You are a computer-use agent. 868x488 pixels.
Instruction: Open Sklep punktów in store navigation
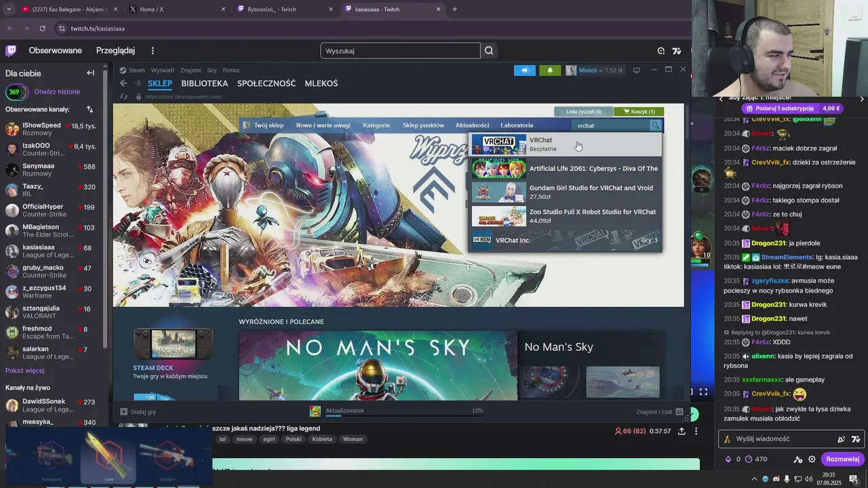click(x=423, y=125)
